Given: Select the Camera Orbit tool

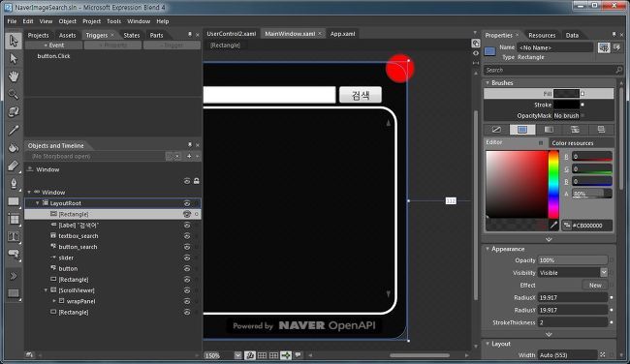Looking at the screenshot, I should click(x=14, y=112).
